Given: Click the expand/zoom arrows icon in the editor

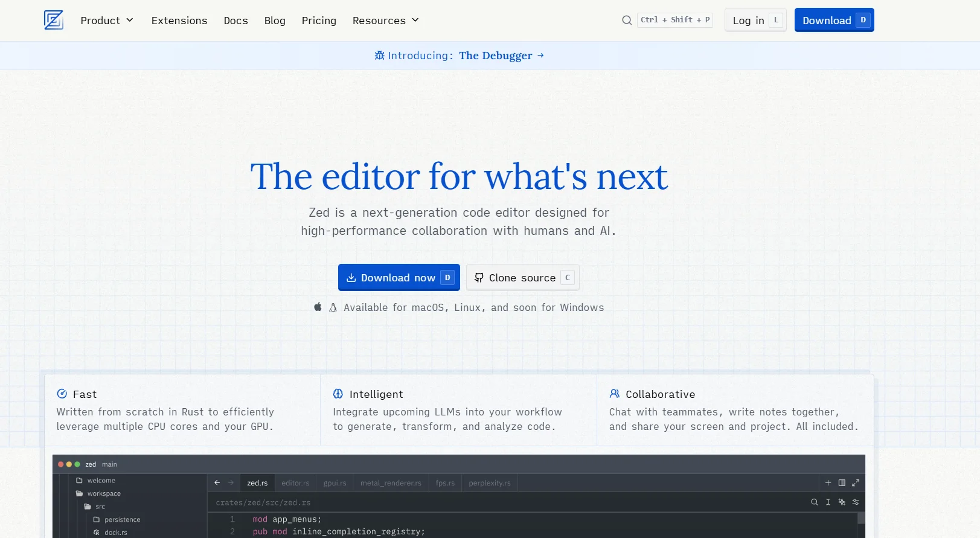Looking at the screenshot, I should click(856, 483).
